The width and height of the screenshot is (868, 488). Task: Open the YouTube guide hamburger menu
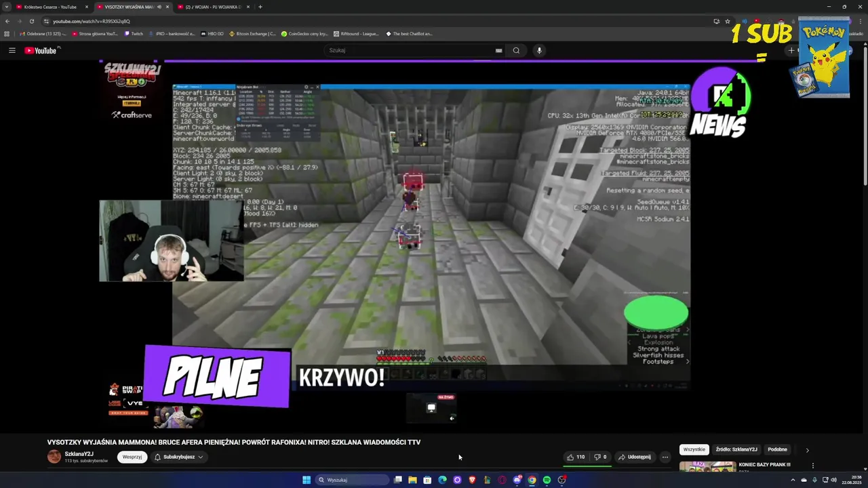(x=12, y=50)
